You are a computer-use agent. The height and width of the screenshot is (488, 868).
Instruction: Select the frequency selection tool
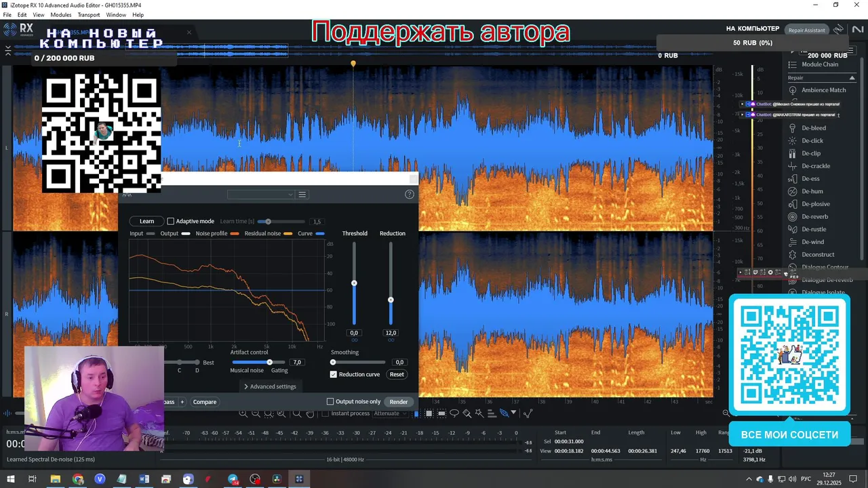pos(441,413)
